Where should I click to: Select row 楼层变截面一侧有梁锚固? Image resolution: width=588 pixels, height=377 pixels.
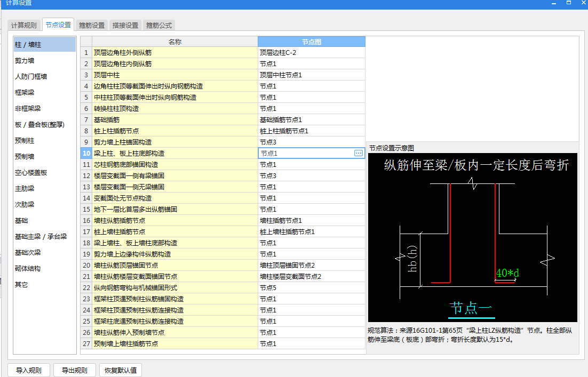point(175,176)
